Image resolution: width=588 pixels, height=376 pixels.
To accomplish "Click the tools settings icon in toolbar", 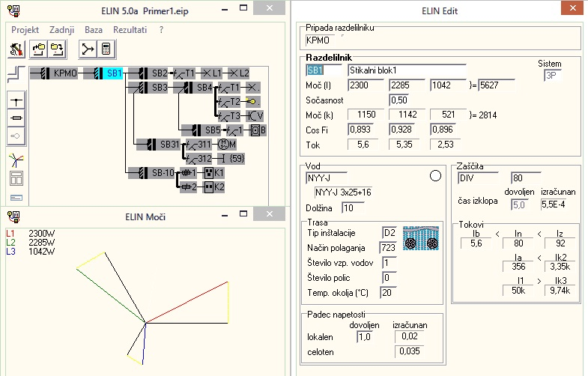I will [16, 49].
